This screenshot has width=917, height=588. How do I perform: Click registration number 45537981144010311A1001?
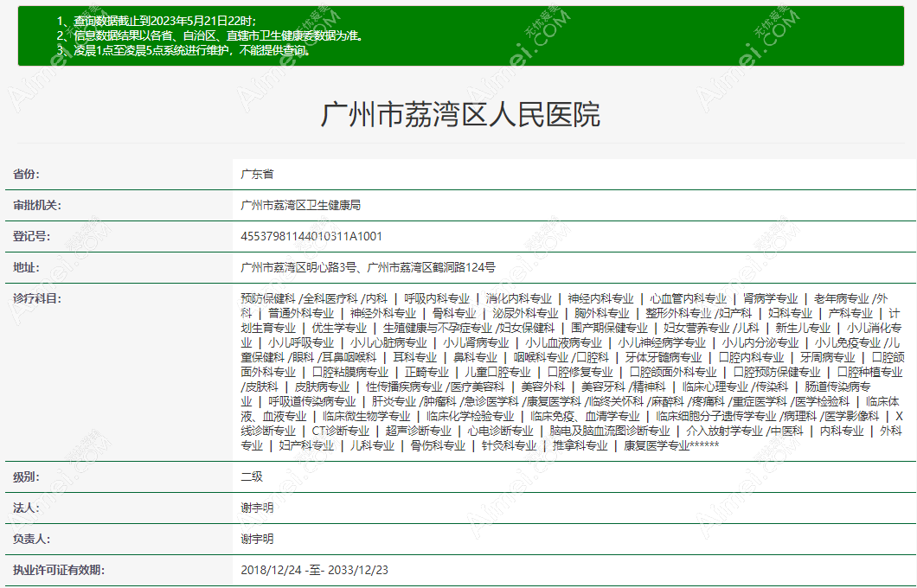coord(311,236)
